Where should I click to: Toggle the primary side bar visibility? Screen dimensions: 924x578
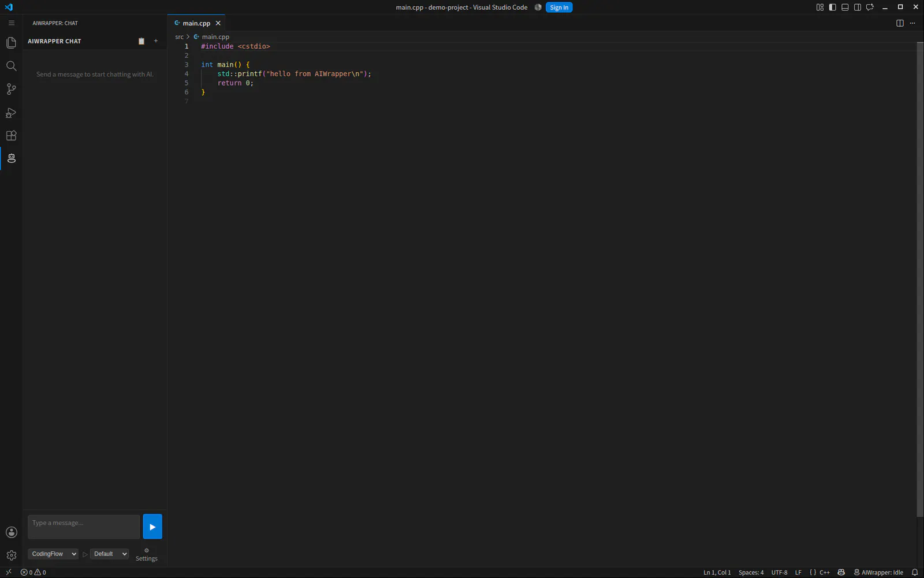coord(832,8)
